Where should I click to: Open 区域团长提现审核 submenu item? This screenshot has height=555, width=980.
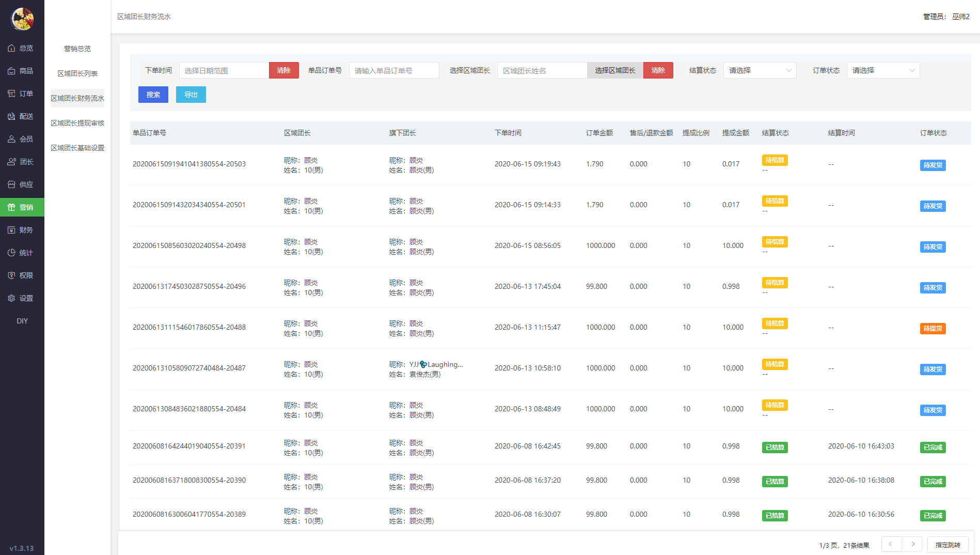77,123
